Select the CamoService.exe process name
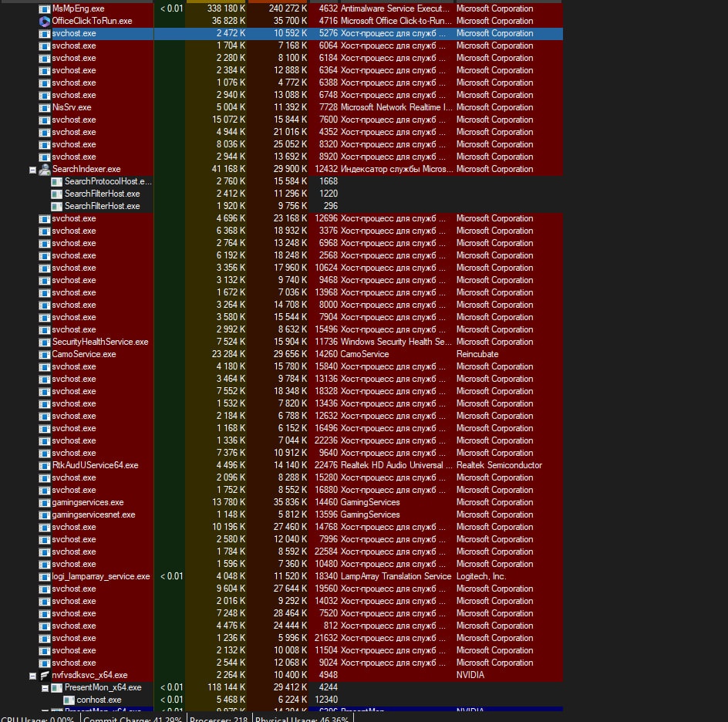Image resolution: width=728 pixels, height=722 pixels. tap(83, 354)
